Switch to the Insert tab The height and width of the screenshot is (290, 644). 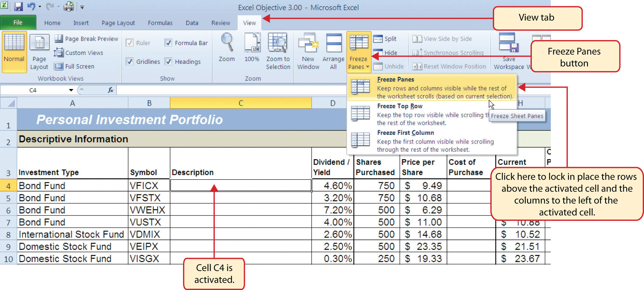81,23
